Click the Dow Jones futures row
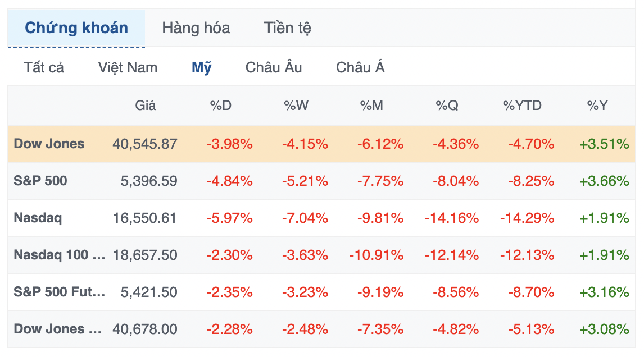Viewport: 644px width, 357px height. click(x=57, y=329)
